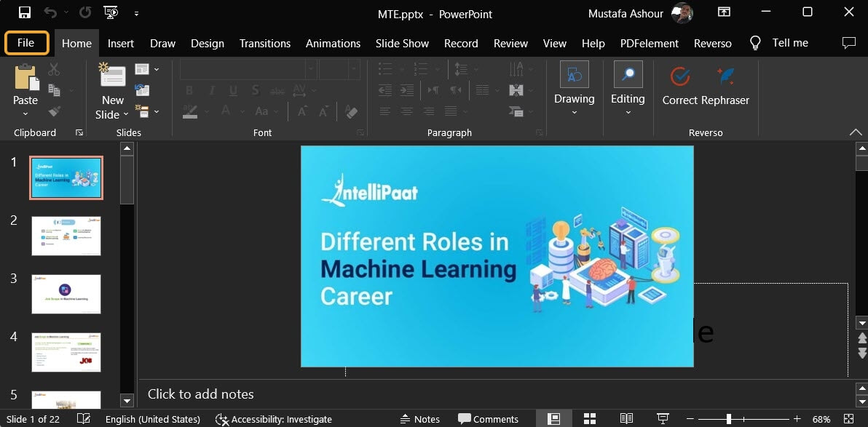This screenshot has width=868, height=427.
Task: Show the Notes pane
Action: pyautogui.click(x=420, y=418)
